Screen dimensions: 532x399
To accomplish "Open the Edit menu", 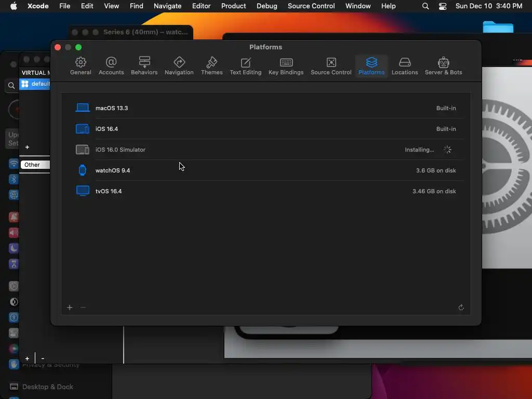I will pos(87,6).
